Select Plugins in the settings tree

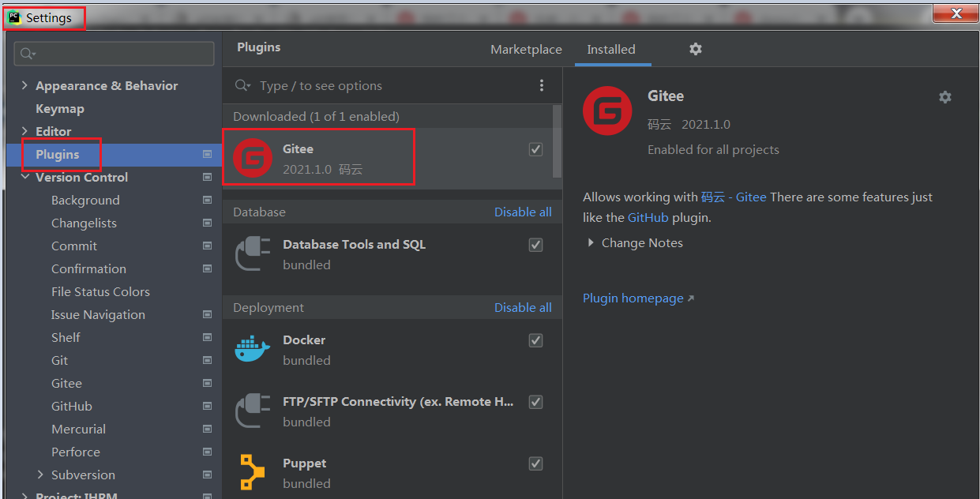[x=58, y=155]
